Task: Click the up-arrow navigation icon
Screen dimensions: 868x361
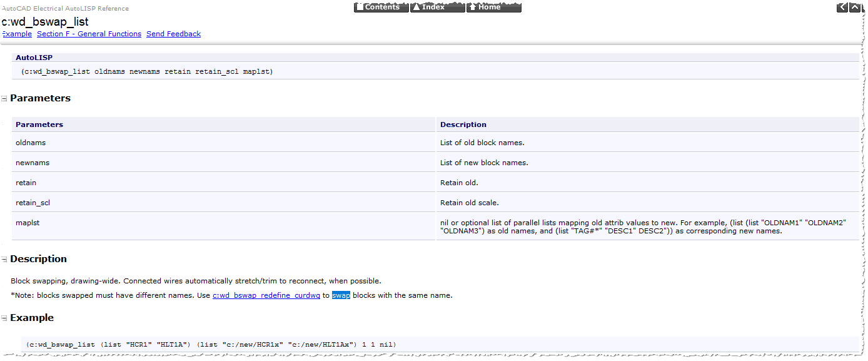Action: [x=855, y=7]
